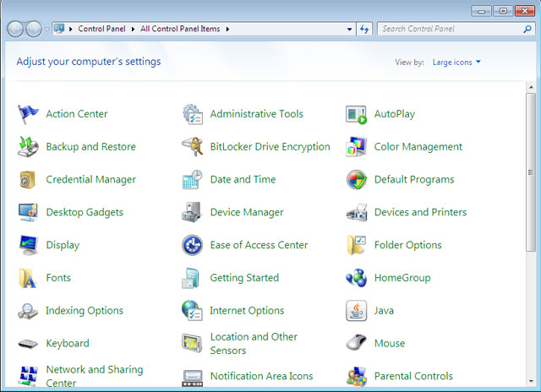This screenshot has height=392, width=541.
Task: Click the Java coffee cup icon
Action: coord(356,311)
